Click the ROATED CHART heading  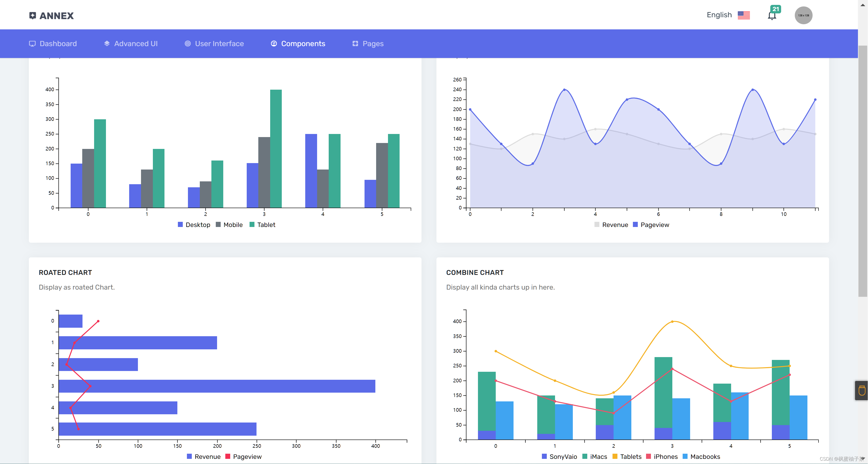click(65, 272)
